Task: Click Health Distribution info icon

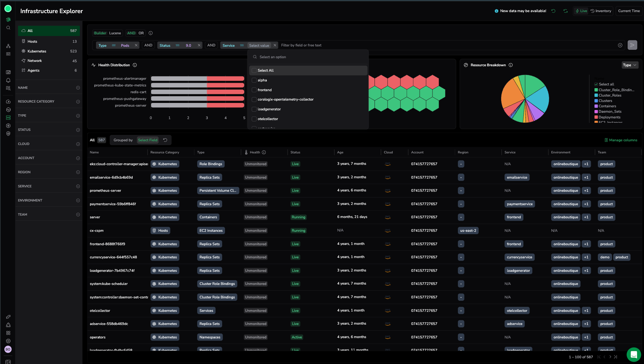Action: [x=135, y=65]
